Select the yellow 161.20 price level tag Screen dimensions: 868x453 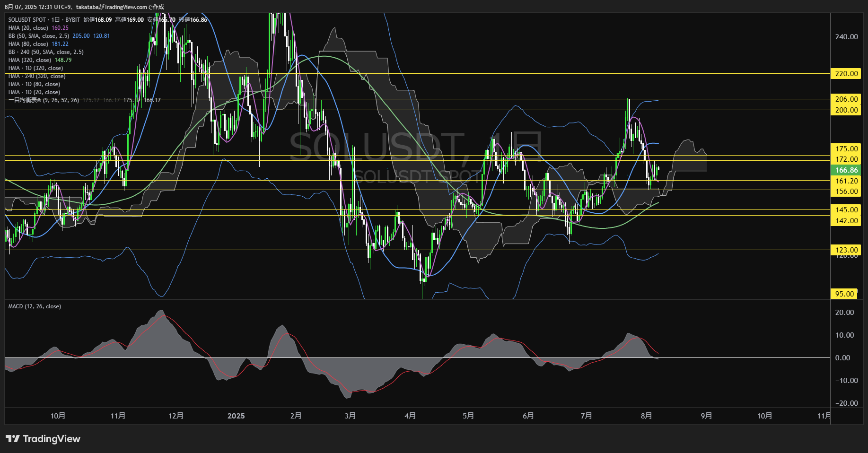tap(846, 181)
